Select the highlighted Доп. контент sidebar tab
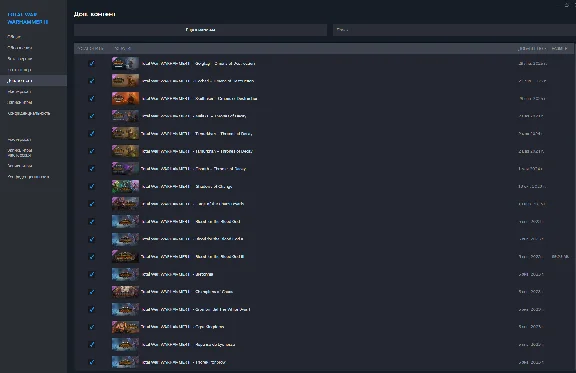The image size is (576, 373). tap(33, 80)
